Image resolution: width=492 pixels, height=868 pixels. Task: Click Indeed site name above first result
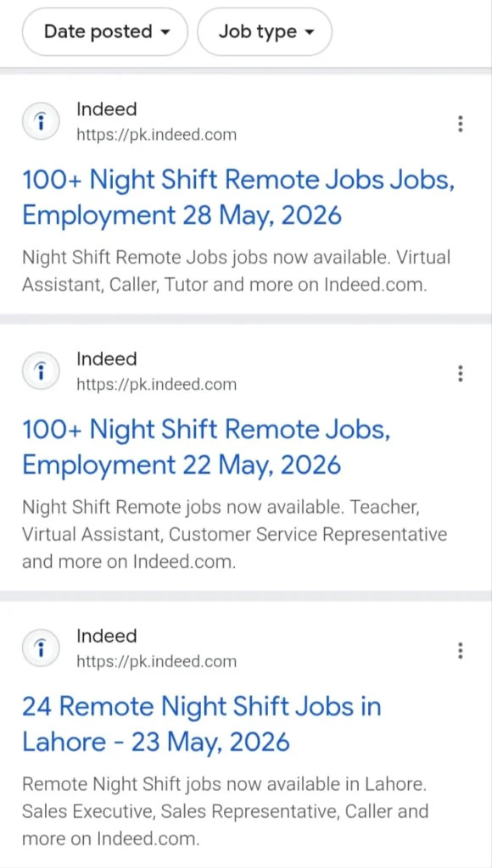[x=106, y=109]
